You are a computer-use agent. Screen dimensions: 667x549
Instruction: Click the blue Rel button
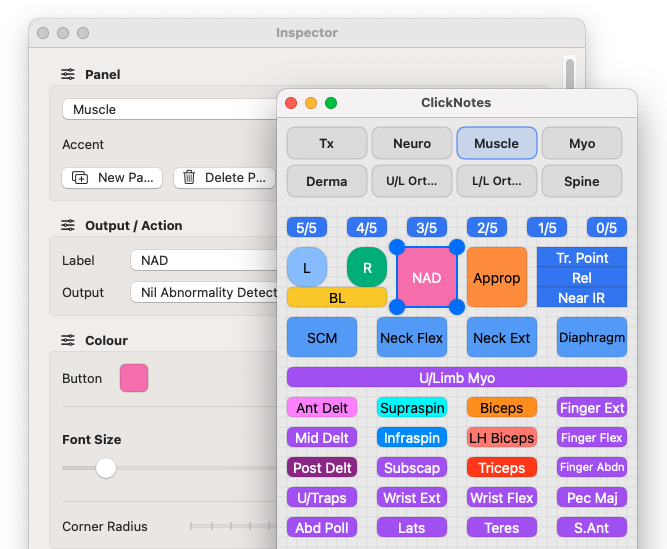(582, 277)
